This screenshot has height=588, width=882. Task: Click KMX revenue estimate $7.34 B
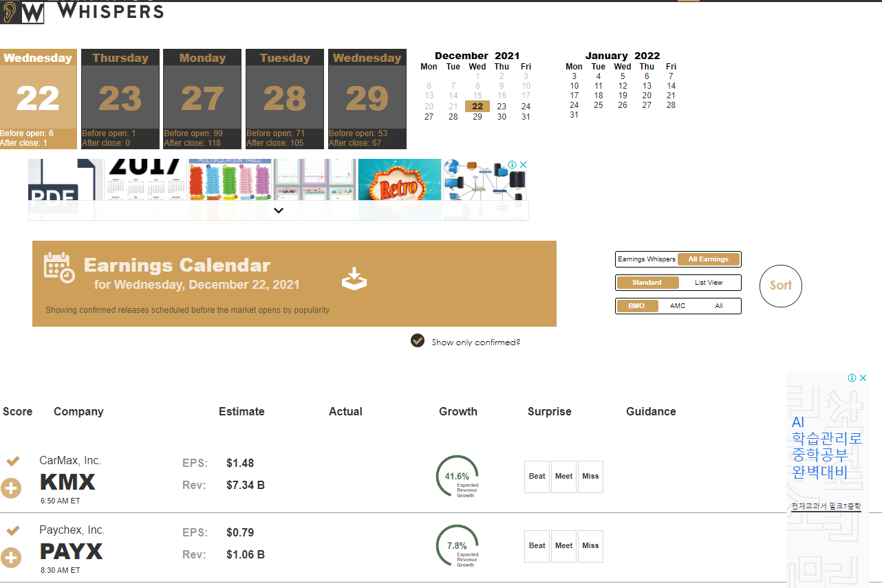(x=246, y=486)
